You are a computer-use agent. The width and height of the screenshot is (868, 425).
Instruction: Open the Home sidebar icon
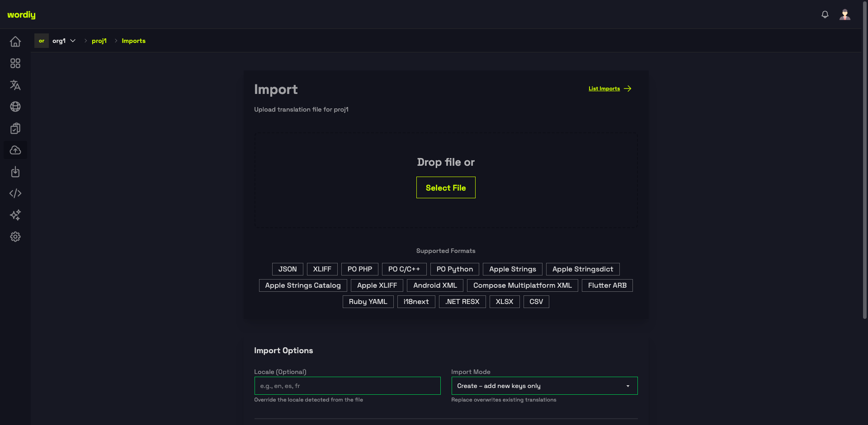pyautogui.click(x=15, y=42)
